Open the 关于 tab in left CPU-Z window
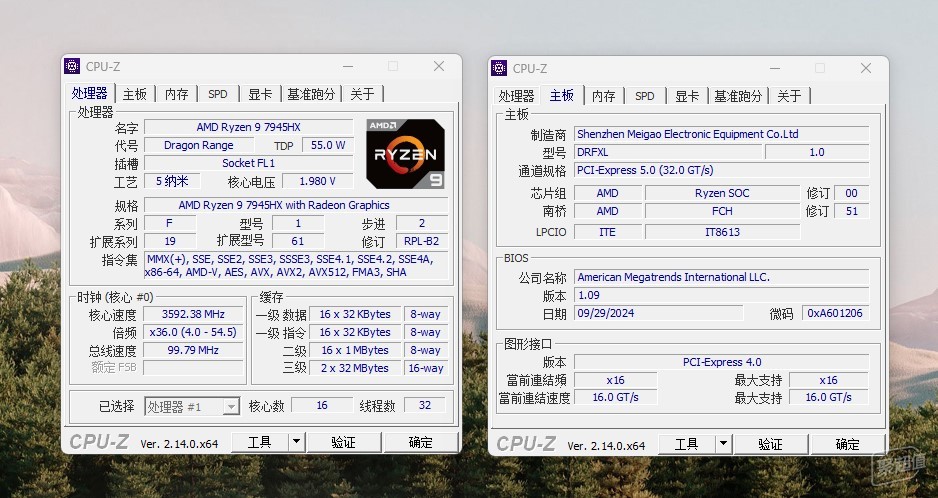 coord(362,94)
